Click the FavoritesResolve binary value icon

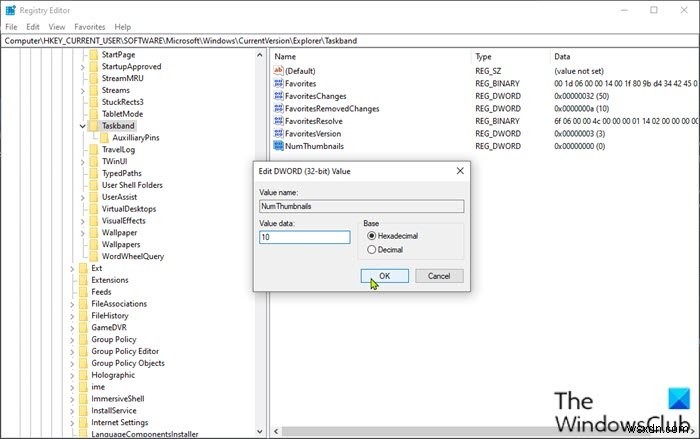pos(279,121)
